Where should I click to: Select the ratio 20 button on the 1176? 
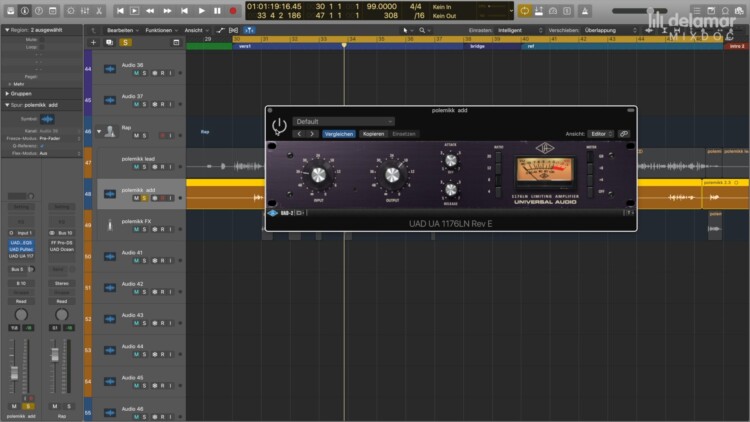coord(498,157)
